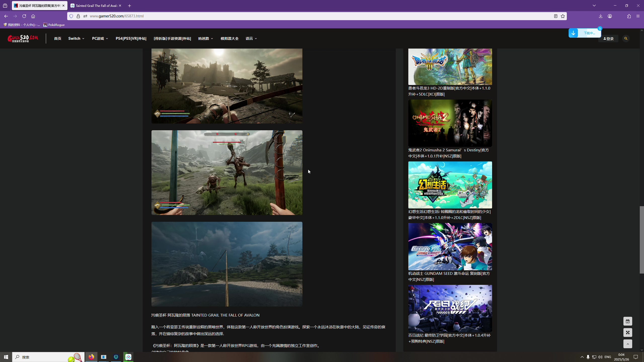Show hidden system tray icons
This screenshot has height=362, width=644.
[x=582, y=357]
